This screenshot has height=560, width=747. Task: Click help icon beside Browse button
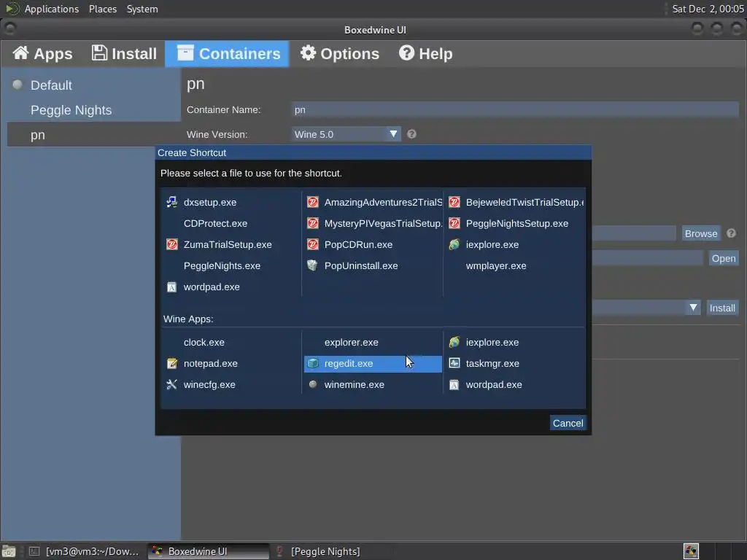coord(731,233)
